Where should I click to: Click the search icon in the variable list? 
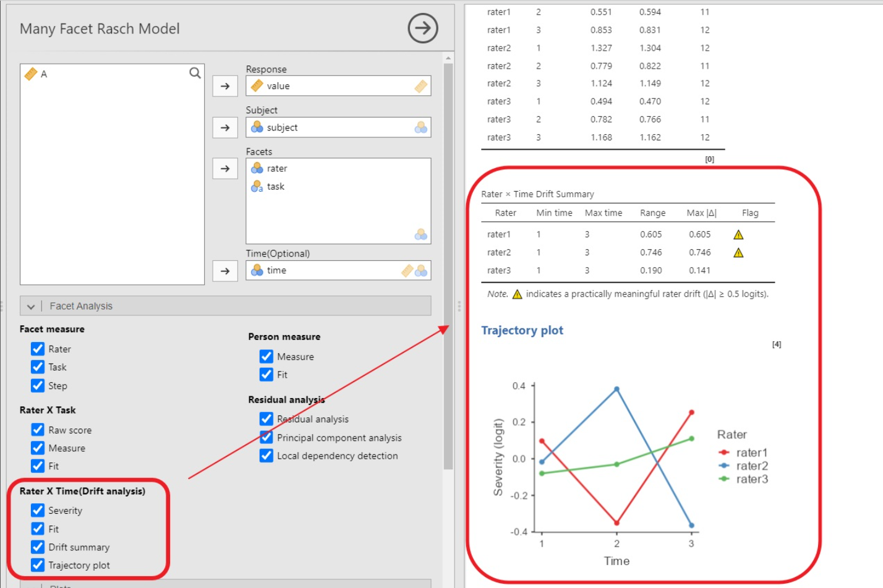(195, 73)
